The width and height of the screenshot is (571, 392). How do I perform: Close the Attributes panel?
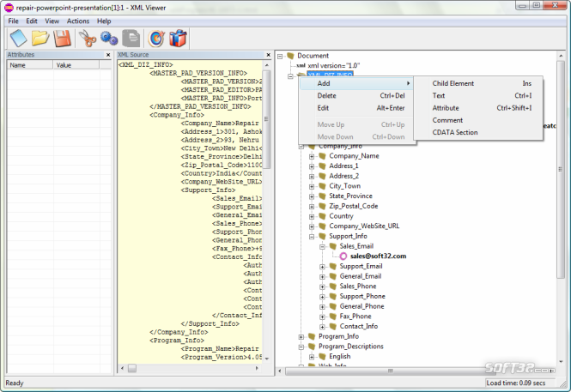pos(108,55)
